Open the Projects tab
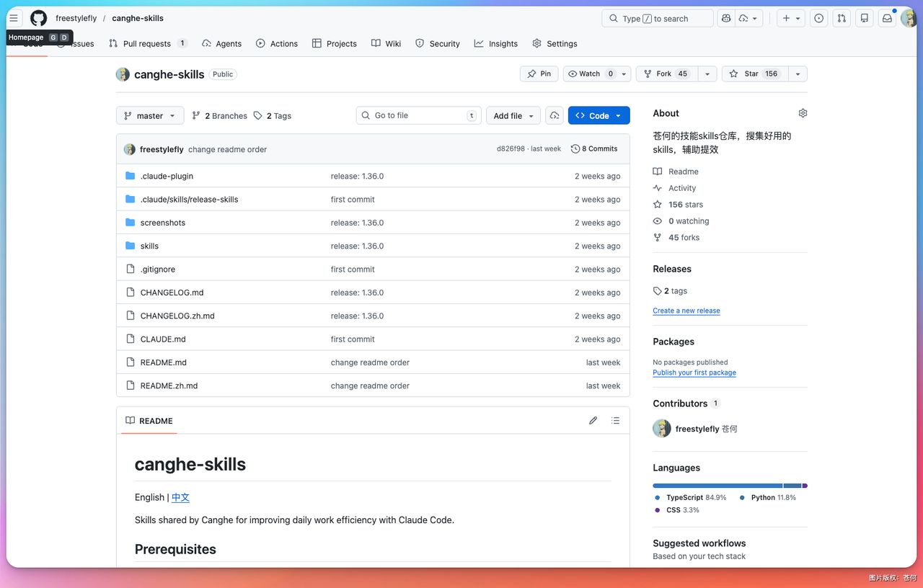923x588 pixels. [x=335, y=43]
